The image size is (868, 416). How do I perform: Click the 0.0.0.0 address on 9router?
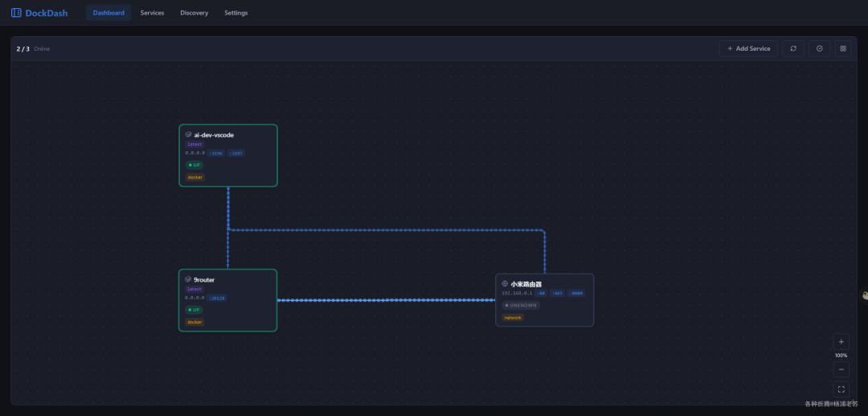click(x=194, y=298)
